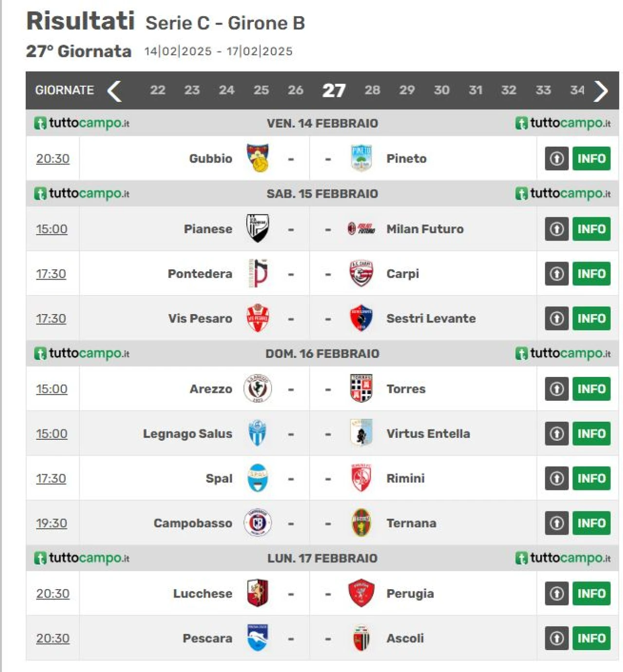
Task: Go to previous giornate with left chevron
Action: [114, 91]
